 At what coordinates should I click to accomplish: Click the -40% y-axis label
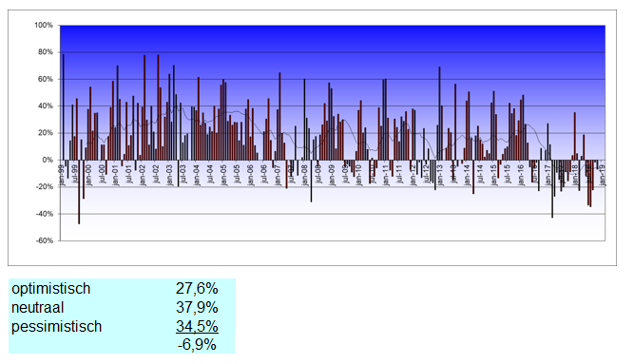[45, 214]
